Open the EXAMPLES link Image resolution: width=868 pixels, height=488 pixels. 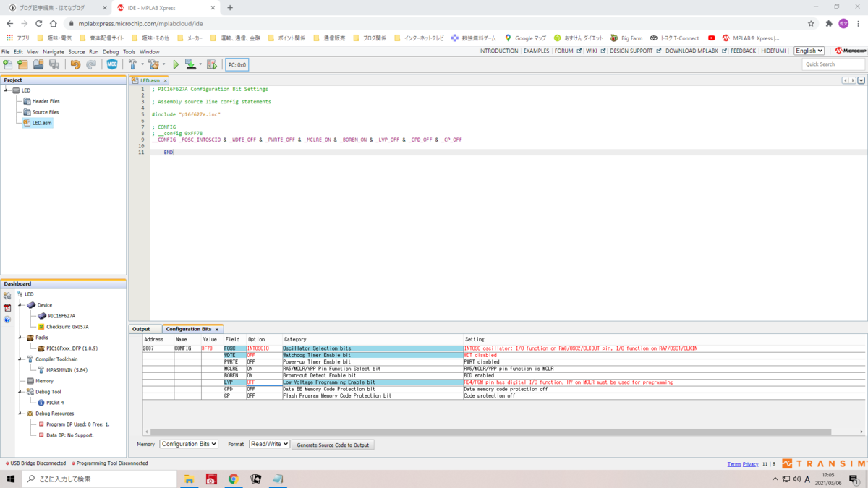point(536,51)
